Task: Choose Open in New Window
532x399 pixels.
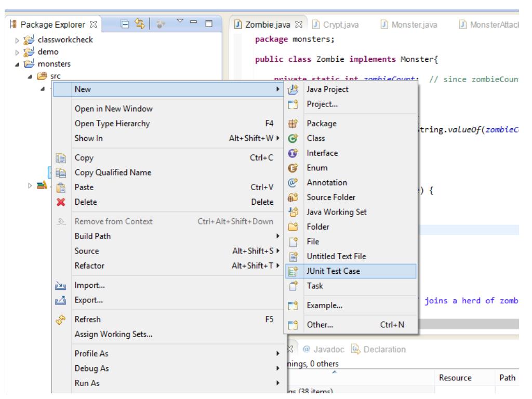Action: (x=114, y=109)
